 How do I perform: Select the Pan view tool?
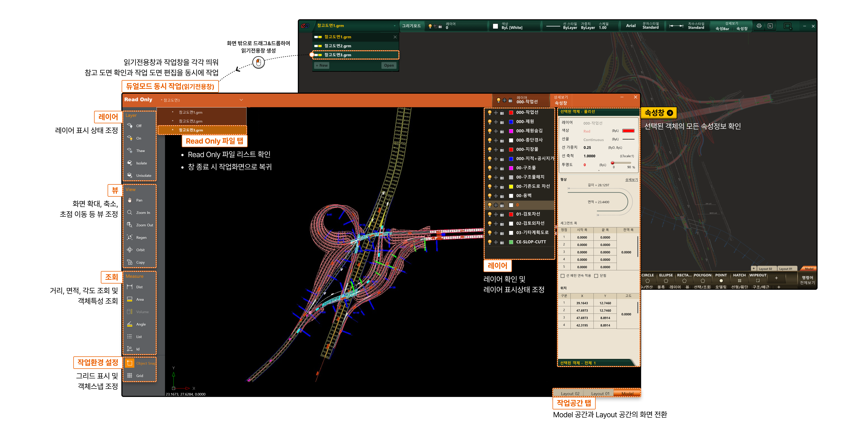139,200
